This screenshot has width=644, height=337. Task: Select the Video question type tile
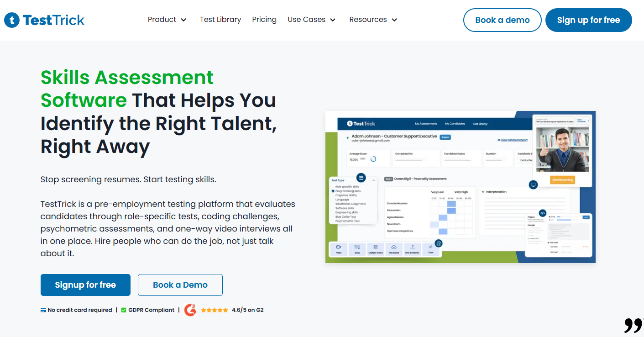(x=339, y=249)
